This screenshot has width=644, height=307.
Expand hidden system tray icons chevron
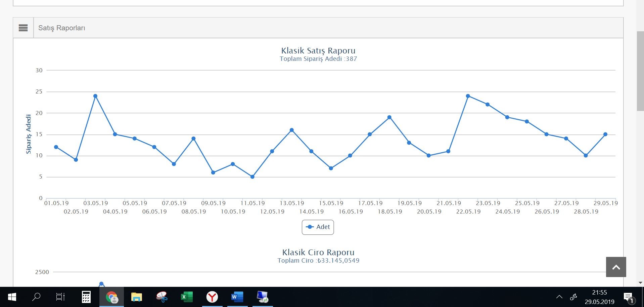559,297
